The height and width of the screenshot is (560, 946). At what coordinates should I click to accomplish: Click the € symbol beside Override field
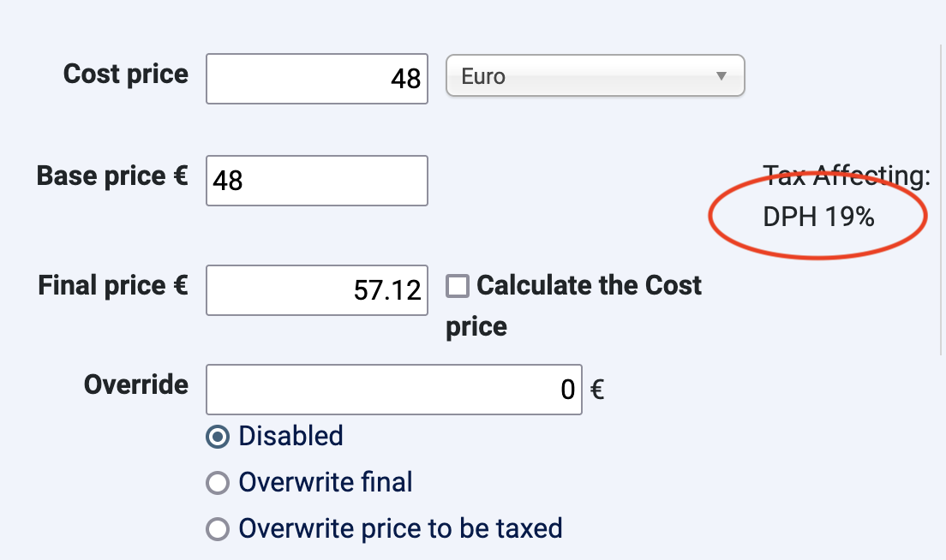pyautogui.click(x=598, y=390)
